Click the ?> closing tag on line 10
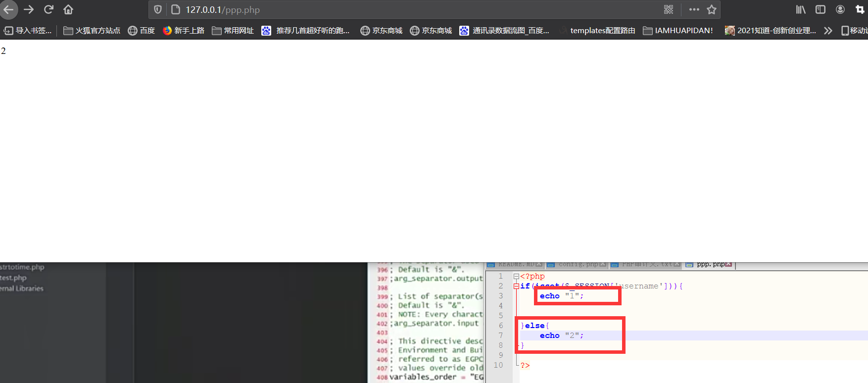This screenshot has width=868, height=383. 525,365
